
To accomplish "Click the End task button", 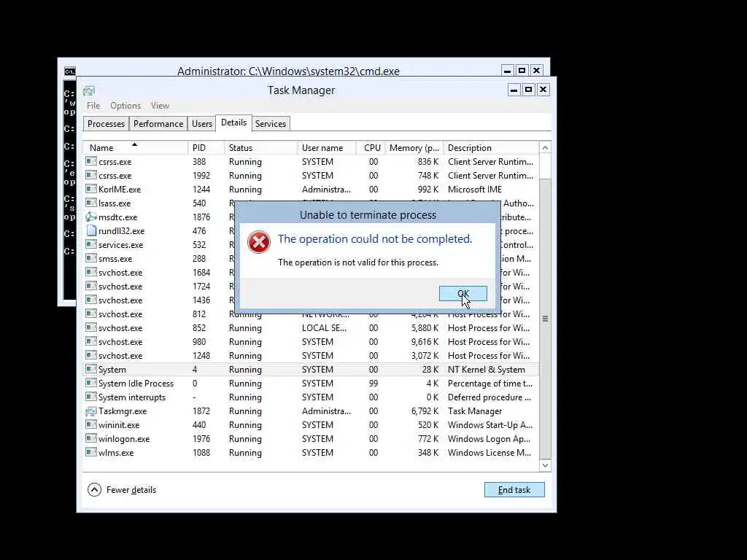I will pyautogui.click(x=514, y=489).
